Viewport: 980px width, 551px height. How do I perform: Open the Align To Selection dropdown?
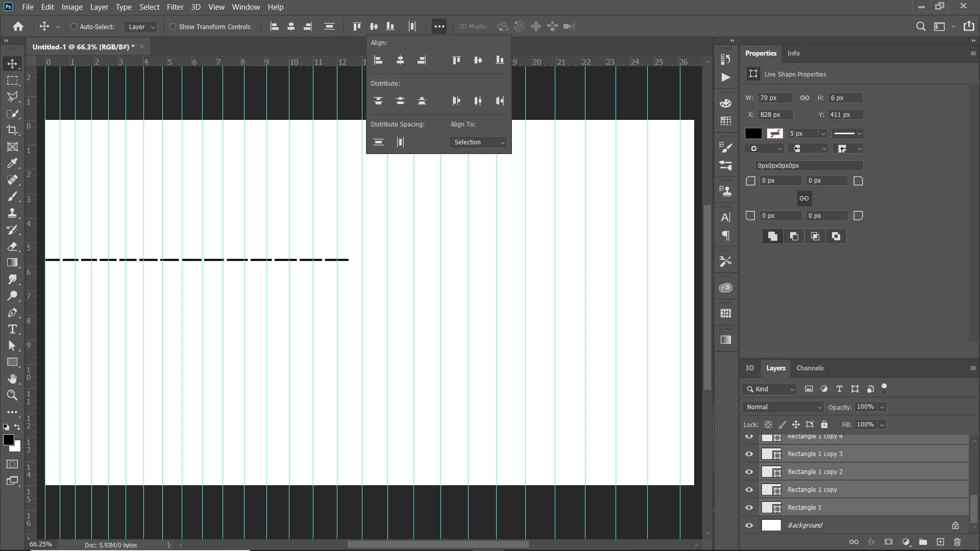(x=478, y=142)
